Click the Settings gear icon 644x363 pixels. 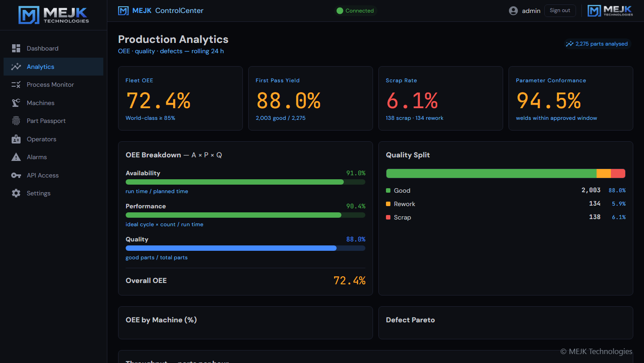pos(16,193)
